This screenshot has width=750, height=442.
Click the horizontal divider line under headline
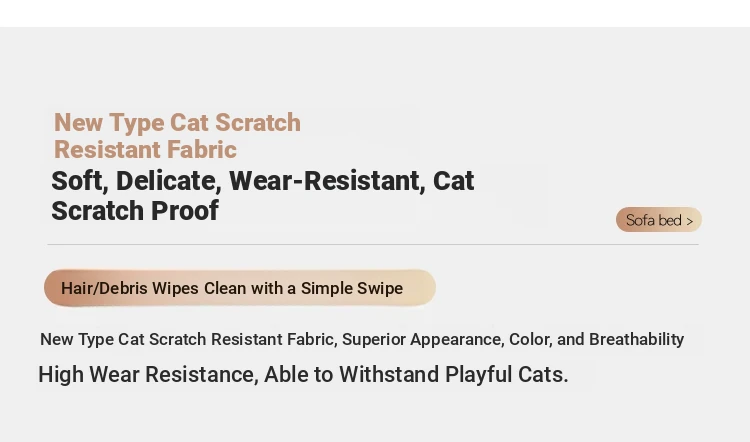click(372, 244)
